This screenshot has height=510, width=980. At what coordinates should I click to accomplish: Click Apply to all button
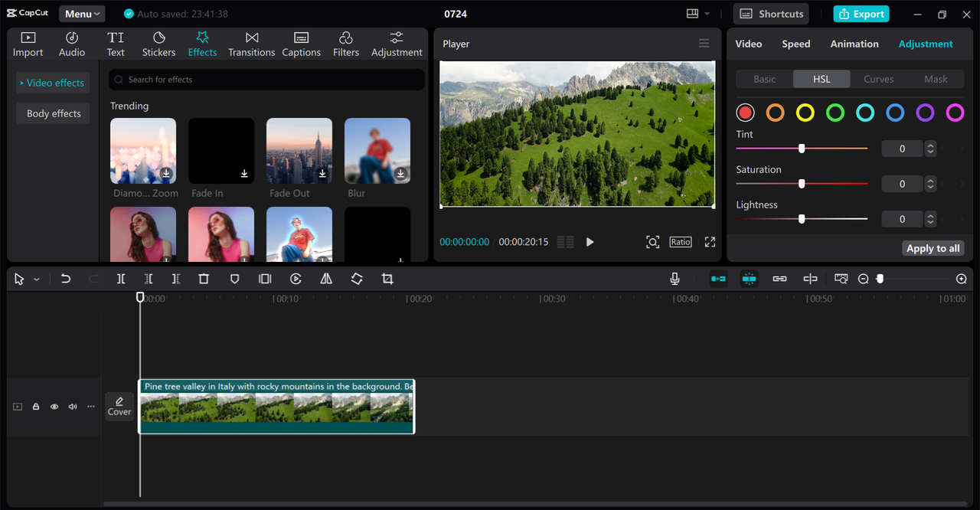(933, 248)
